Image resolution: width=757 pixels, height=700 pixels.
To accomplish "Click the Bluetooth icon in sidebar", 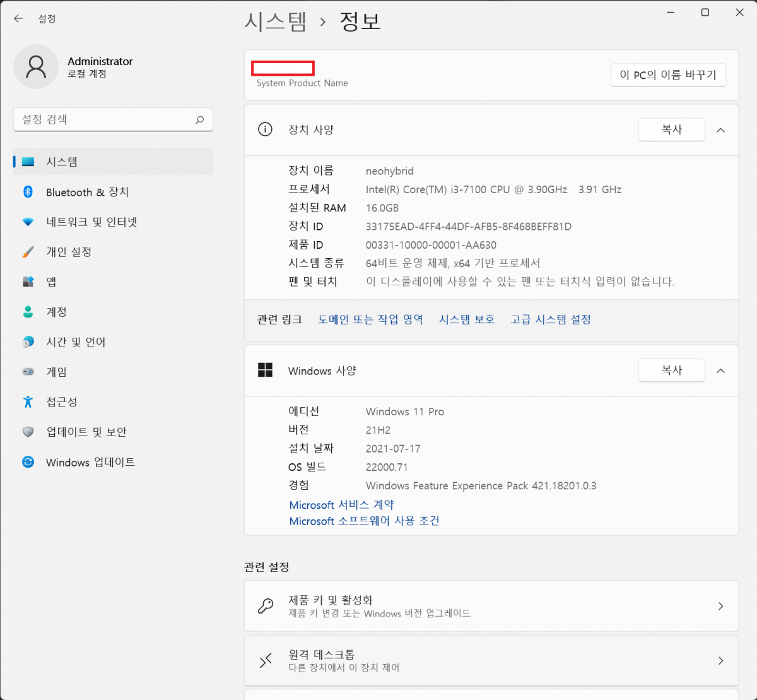I will click(28, 192).
